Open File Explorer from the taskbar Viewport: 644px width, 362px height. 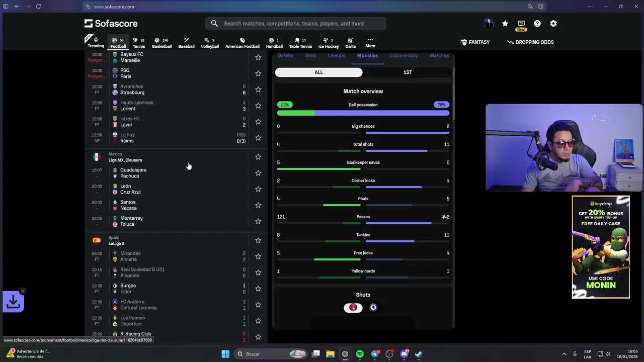coord(330,354)
